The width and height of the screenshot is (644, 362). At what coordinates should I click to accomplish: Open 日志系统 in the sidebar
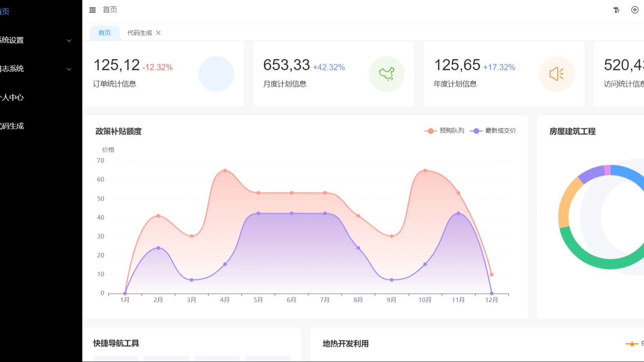click(x=41, y=69)
